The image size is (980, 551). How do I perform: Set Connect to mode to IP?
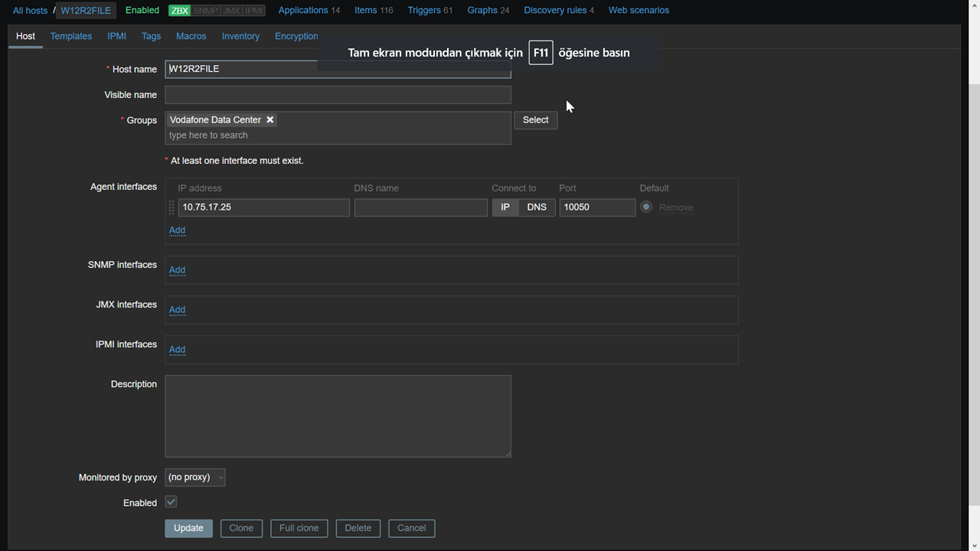coord(505,207)
